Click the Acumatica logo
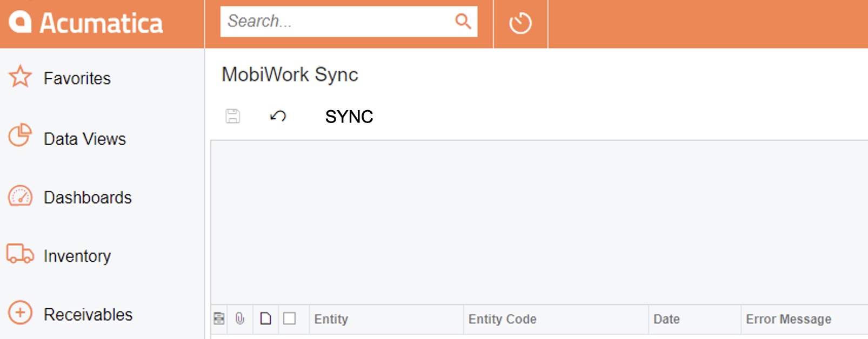The image size is (868, 339). [86, 23]
